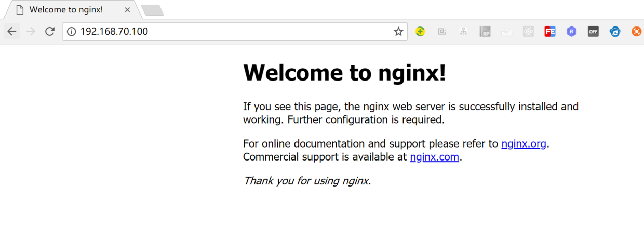Click the browser back arrow

pyautogui.click(x=11, y=32)
